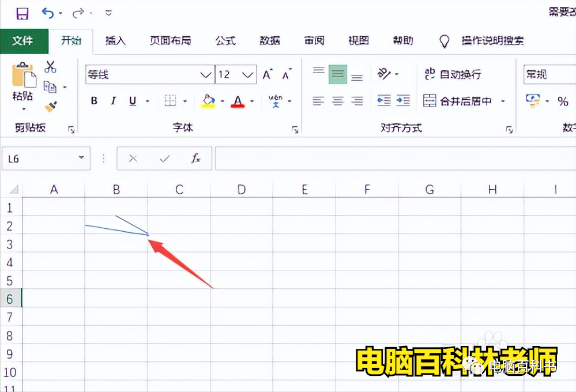Select column D header

pos(242,190)
